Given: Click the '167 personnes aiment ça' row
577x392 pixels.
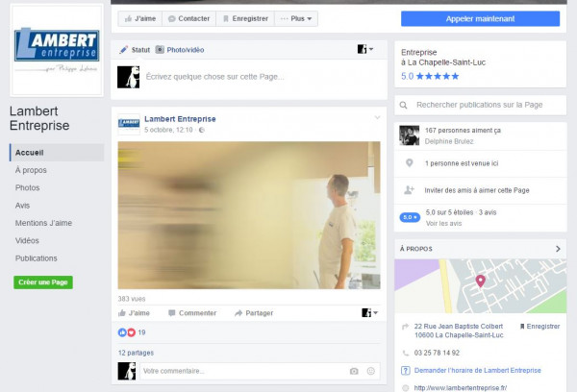Looking at the screenshot, I should pos(480,135).
